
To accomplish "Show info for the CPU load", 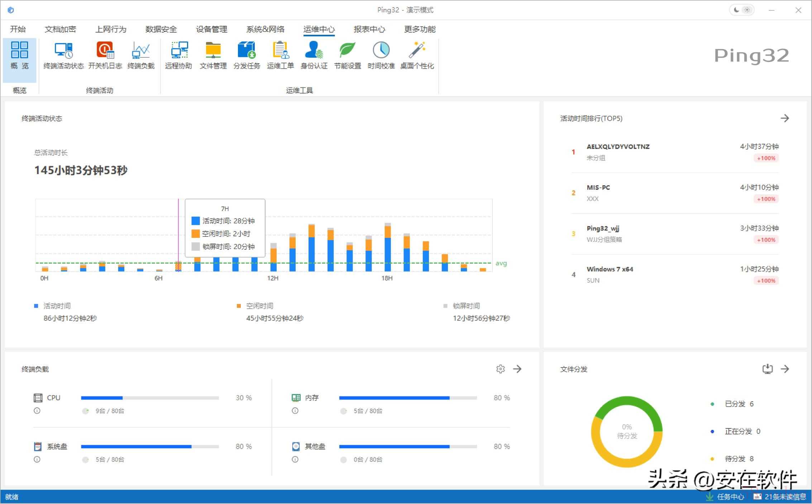I will point(37,411).
